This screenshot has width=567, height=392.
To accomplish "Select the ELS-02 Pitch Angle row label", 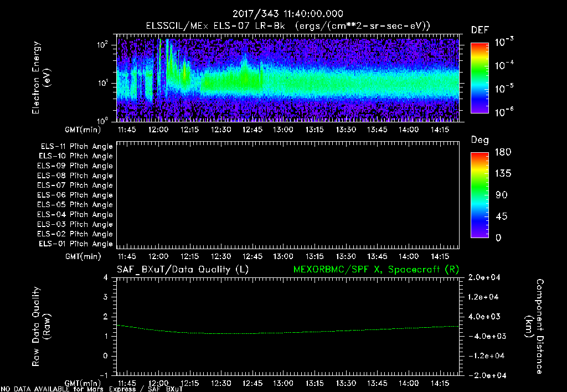I will (x=75, y=234).
